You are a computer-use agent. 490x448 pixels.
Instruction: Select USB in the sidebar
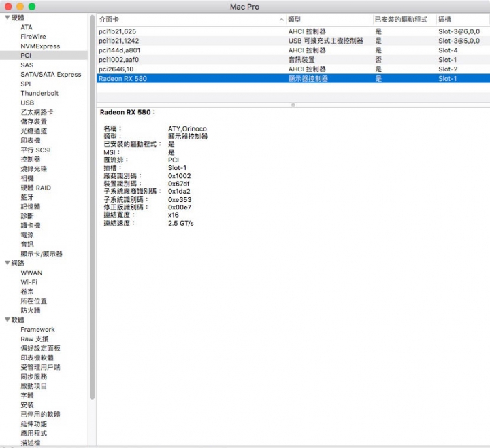(27, 103)
